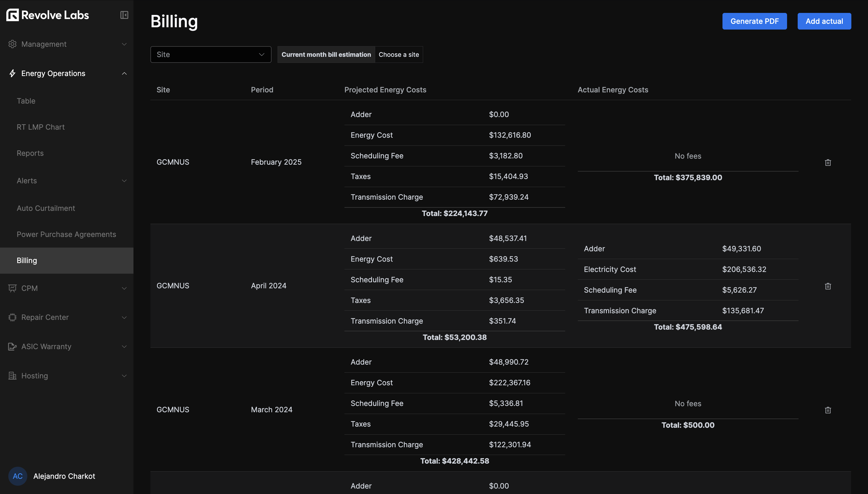Click the CPM chart icon
Screen dimensions: 868x494
[x=13, y=288]
